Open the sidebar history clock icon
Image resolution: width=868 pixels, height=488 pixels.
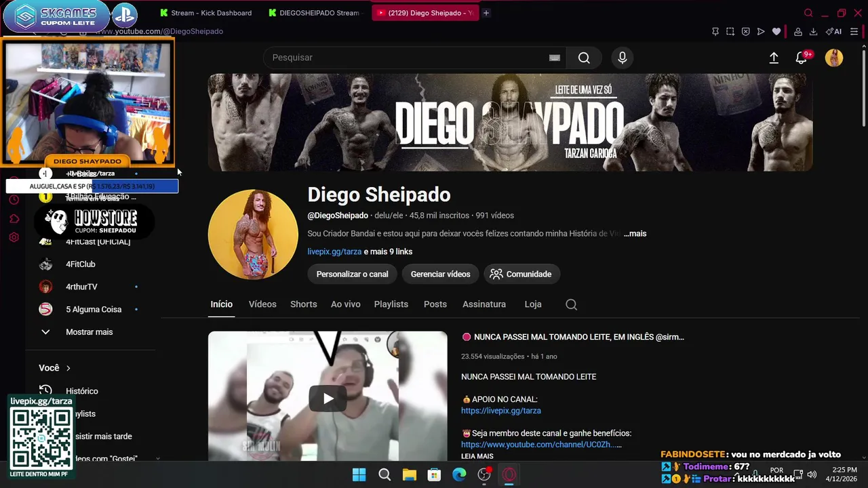coord(14,200)
